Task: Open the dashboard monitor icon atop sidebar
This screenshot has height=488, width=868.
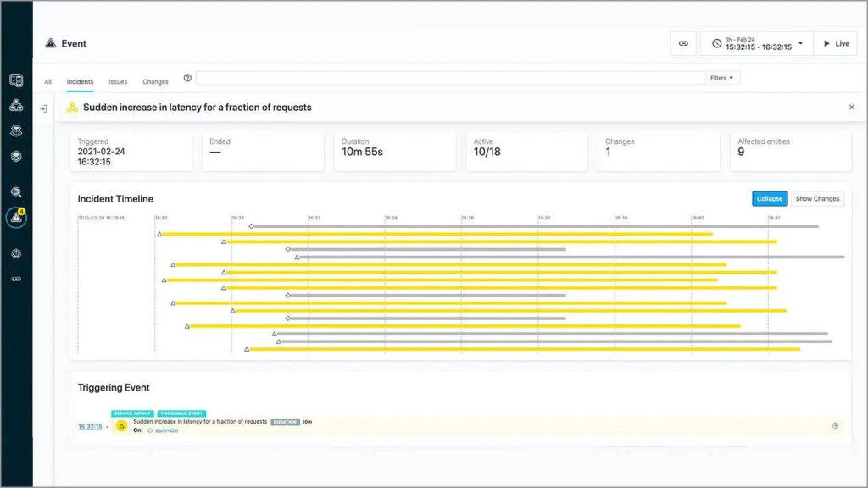Action: 16,80
